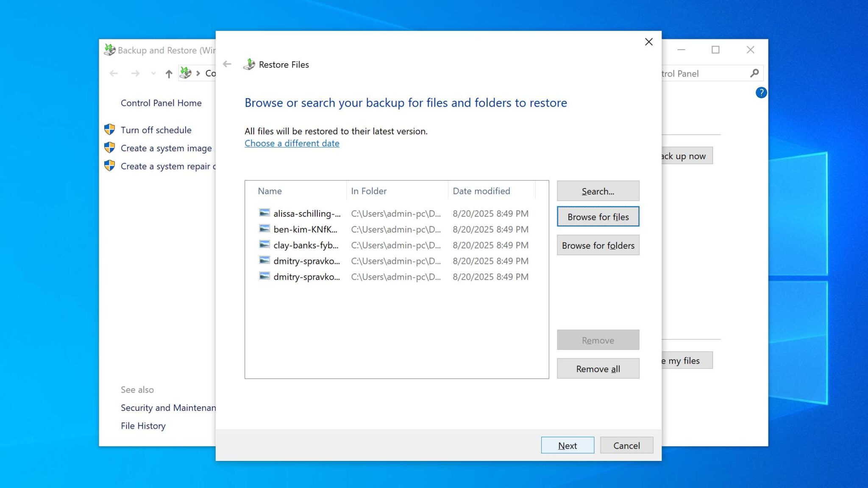This screenshot has height=488, width=868.
Task: Click the Control Panel breadcrumb backup icon
Action: tap(186, 72)
